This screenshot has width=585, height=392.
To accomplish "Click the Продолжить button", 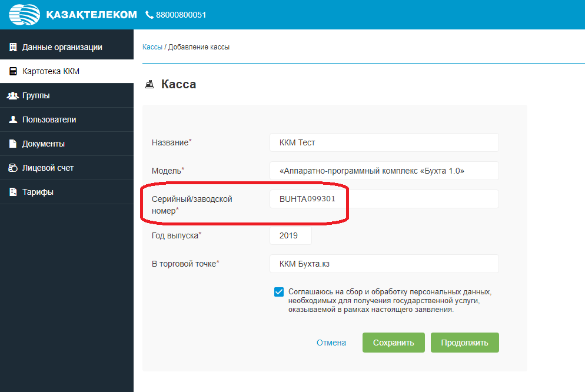I will (465, 343).
